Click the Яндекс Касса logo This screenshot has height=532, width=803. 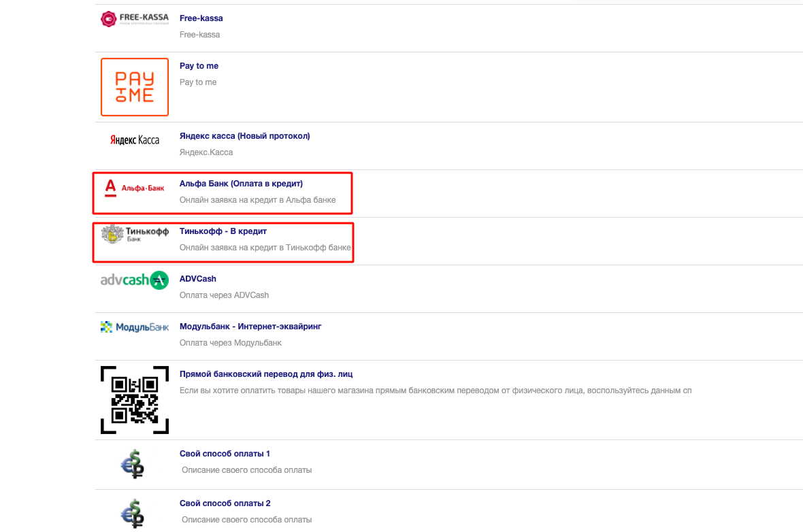(x=134, y=139)
